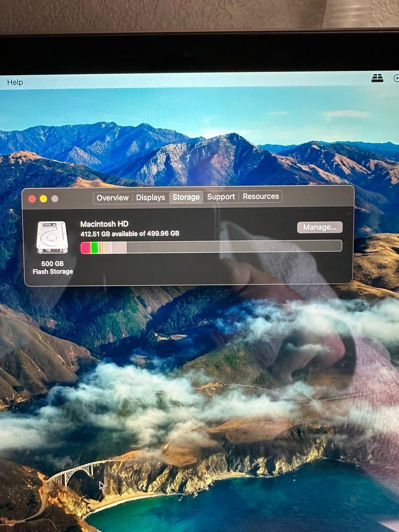Switch to the Displays tab

tap(151, 197)
